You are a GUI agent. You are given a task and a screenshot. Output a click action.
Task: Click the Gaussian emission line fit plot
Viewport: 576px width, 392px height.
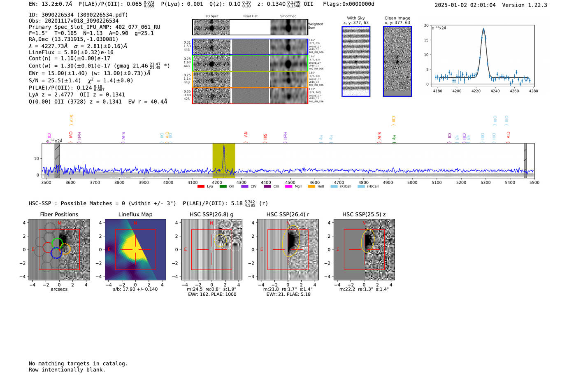pyautogui.click(x=483, y=56)
